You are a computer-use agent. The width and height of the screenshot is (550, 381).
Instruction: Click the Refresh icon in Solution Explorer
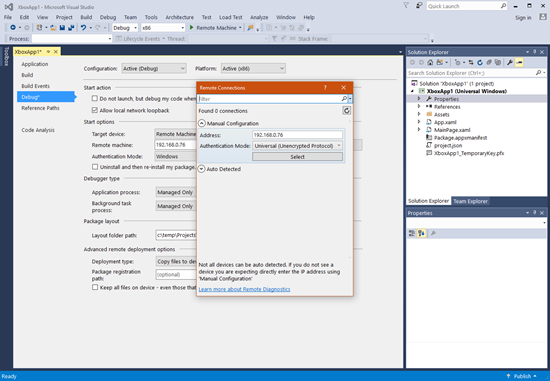pos(480,62)
